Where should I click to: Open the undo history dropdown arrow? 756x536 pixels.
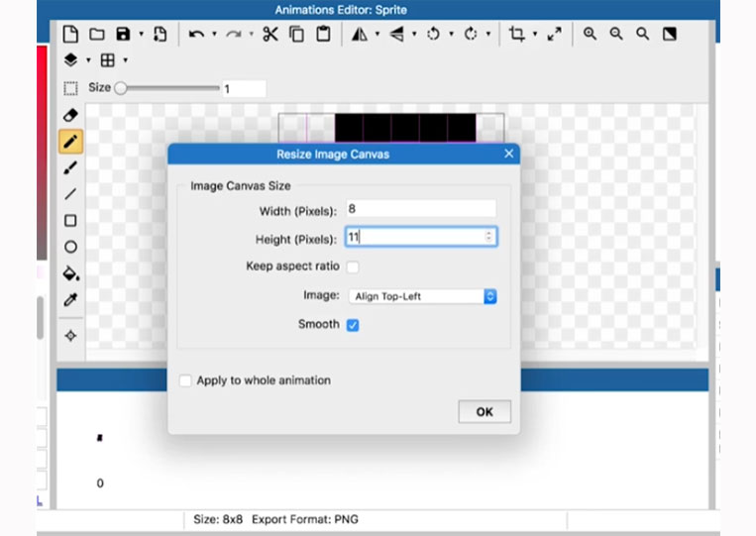click(x=214, y=35)
